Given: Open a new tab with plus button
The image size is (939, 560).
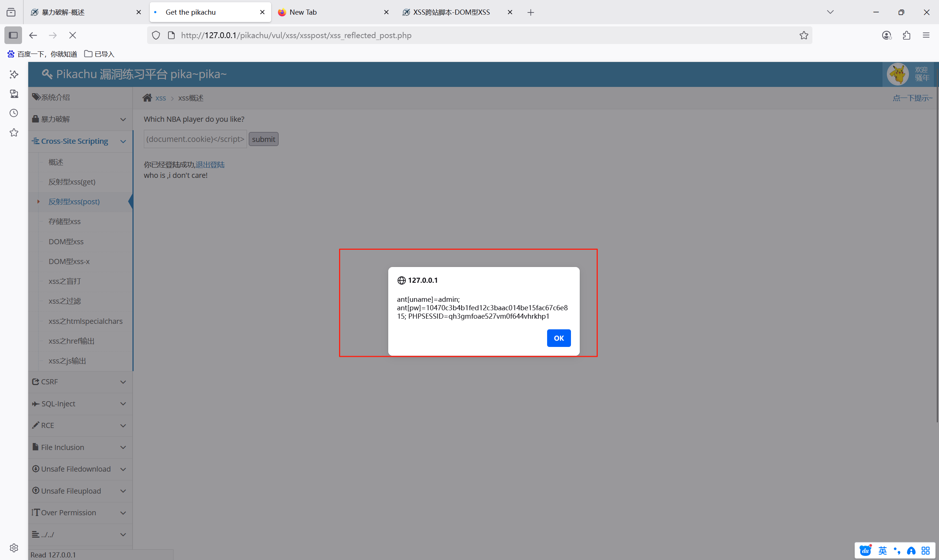Looking at the screenshot, I should (531, 12).
